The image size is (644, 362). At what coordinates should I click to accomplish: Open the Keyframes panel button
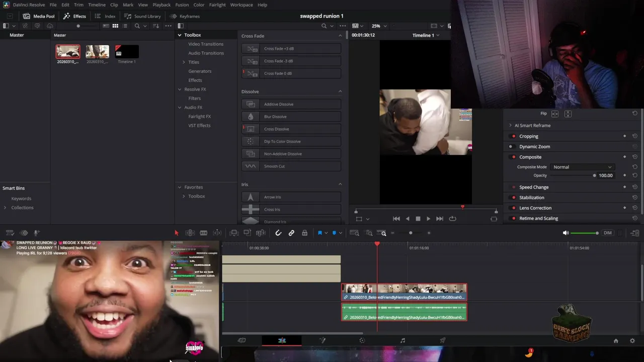[x=185, y=16]
